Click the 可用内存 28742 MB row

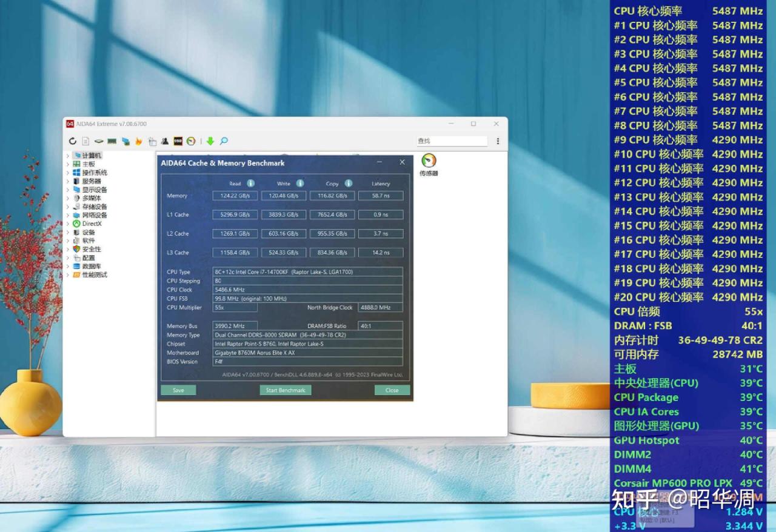688,354
